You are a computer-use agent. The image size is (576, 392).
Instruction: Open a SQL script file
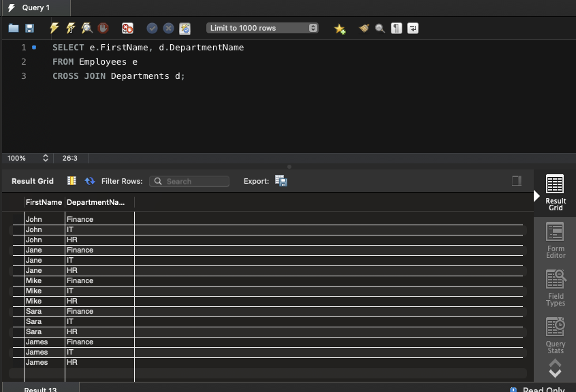click(x=14, y=29)
